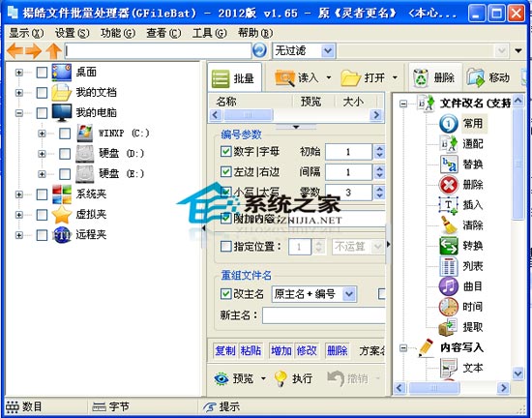Select the red 删除 icon in rename tree
The width and height of the screenshot is (532, 418).
449,185
